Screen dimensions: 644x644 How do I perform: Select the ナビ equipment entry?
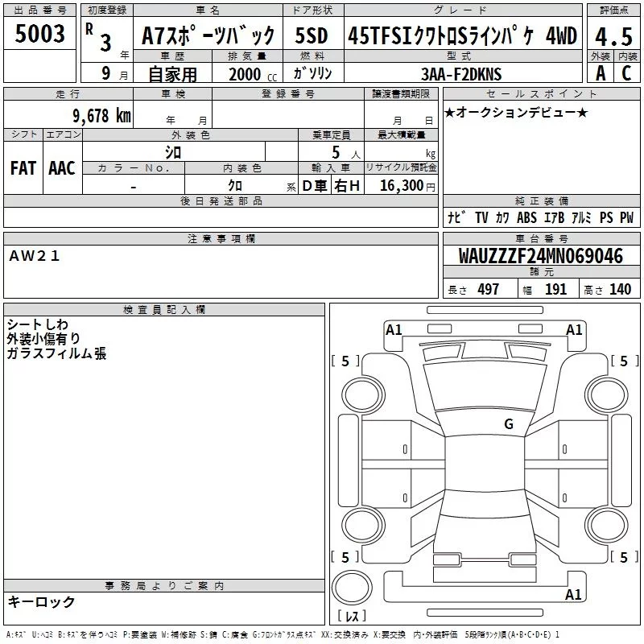click(456, 217)
